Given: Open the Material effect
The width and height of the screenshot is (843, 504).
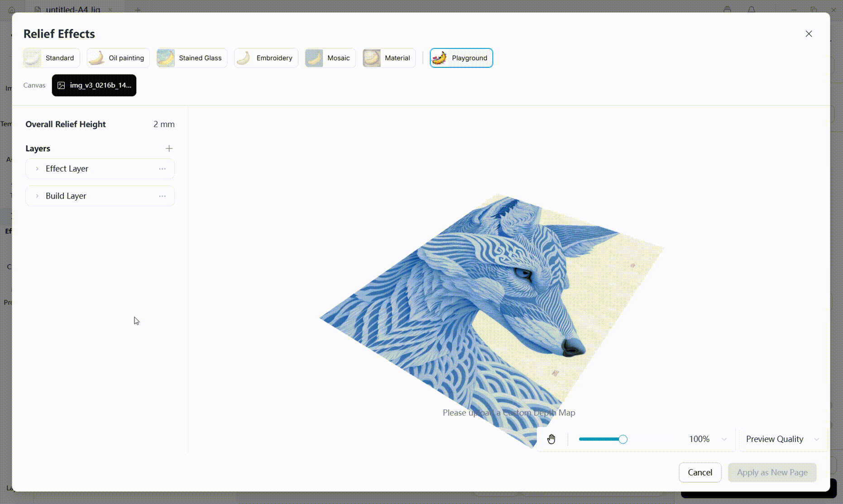Looking at the screenshot, I should click(x=389, y=58).
